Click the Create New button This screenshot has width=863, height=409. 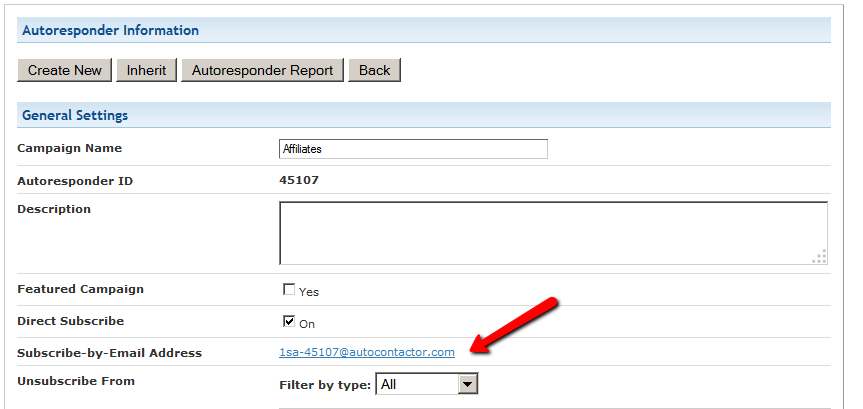[x=64, y=70]
